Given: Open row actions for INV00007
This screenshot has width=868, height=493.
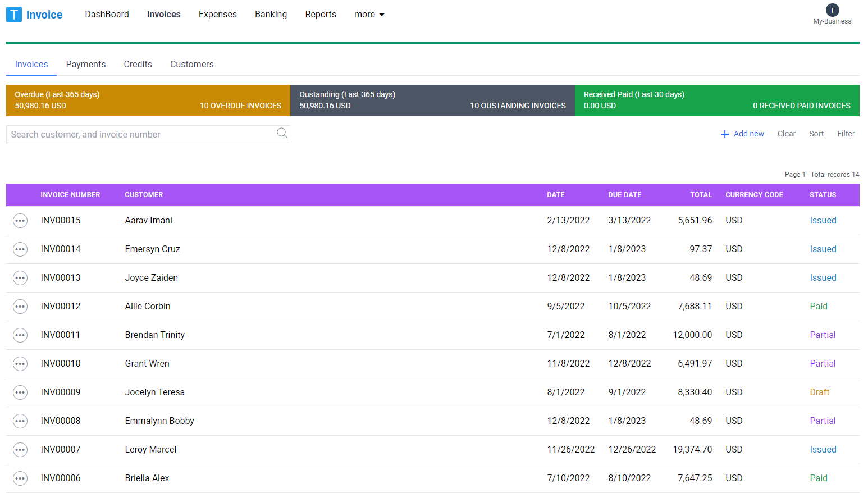Looking at the screenshot, I should [x=20, y=450].
